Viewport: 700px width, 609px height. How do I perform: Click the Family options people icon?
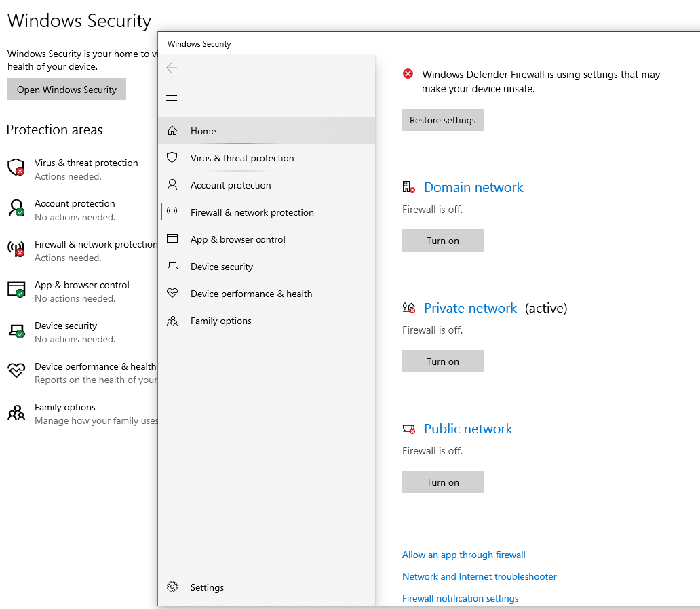coord(172,321)
